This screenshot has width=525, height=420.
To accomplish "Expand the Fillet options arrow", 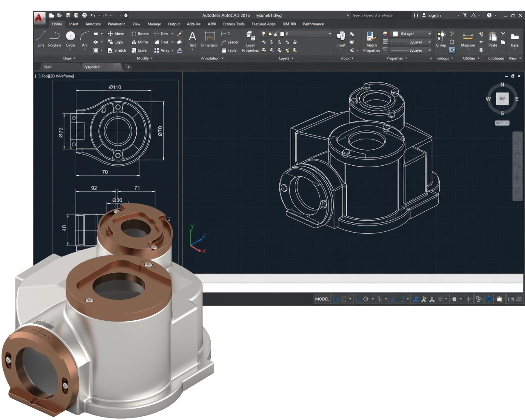I will click(x=172, y=42).
